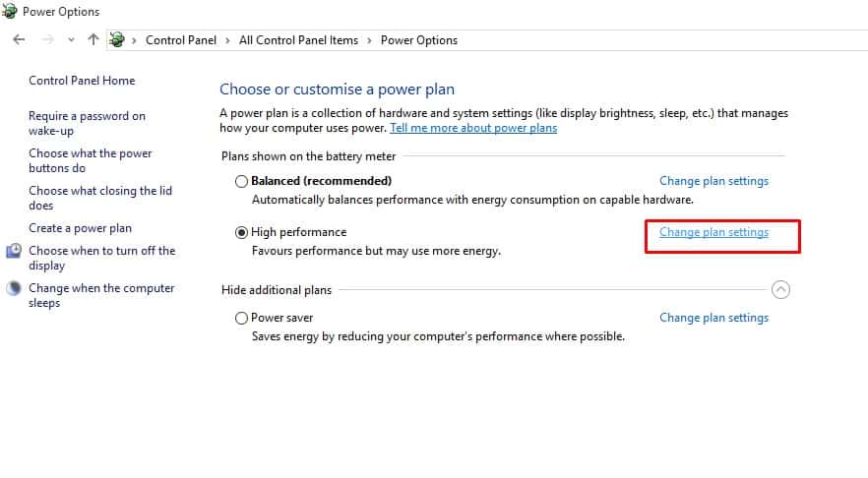
Task: Click the moon icon beside computer sleeps
Action: pyautogui.click(x=14, y=288)
